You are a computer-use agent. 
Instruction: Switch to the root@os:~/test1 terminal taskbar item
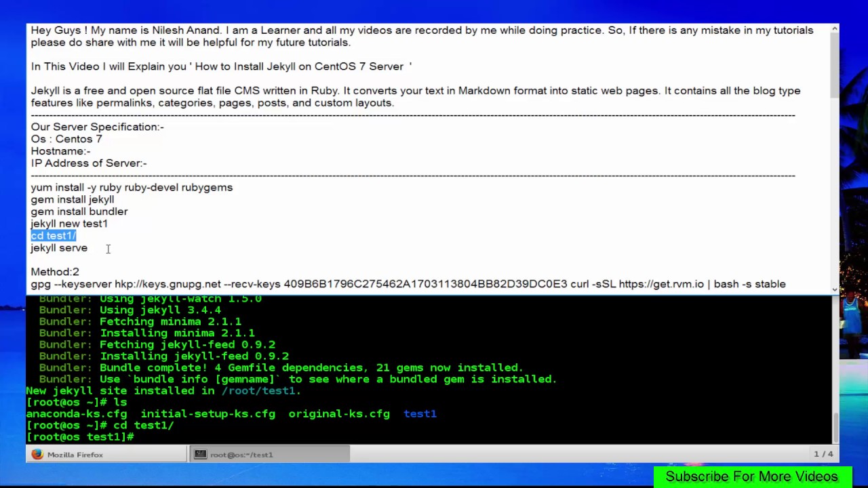(x=269, y=455)
